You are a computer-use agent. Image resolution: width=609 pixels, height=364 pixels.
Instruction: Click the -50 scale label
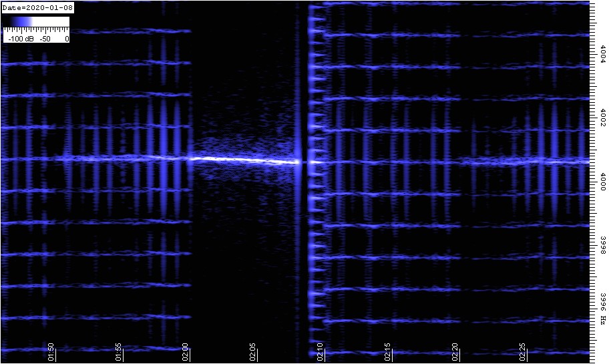pos(45,39)
